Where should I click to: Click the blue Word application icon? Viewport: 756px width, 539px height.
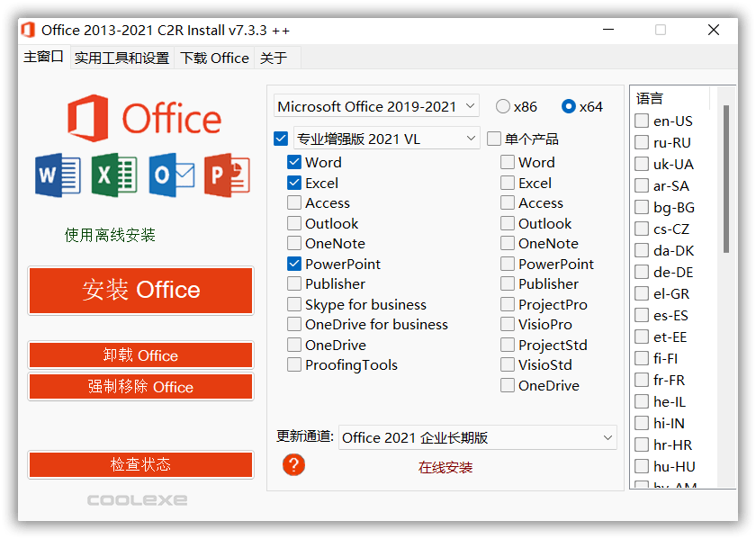[x=58, y=175]
